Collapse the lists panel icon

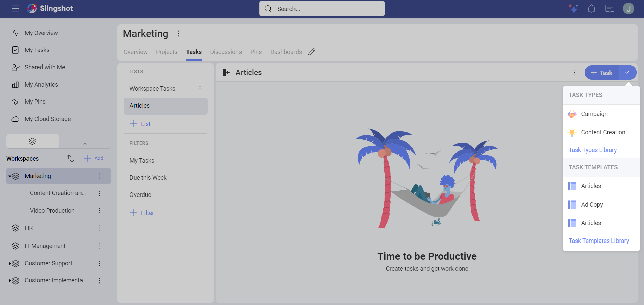tap(227, 73)
